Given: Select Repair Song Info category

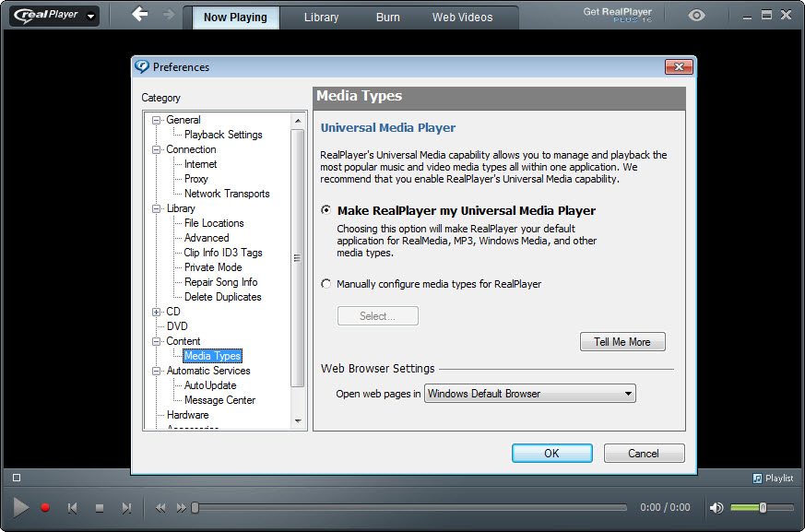Looking at the screenshot, I should (x=220, y=282).
